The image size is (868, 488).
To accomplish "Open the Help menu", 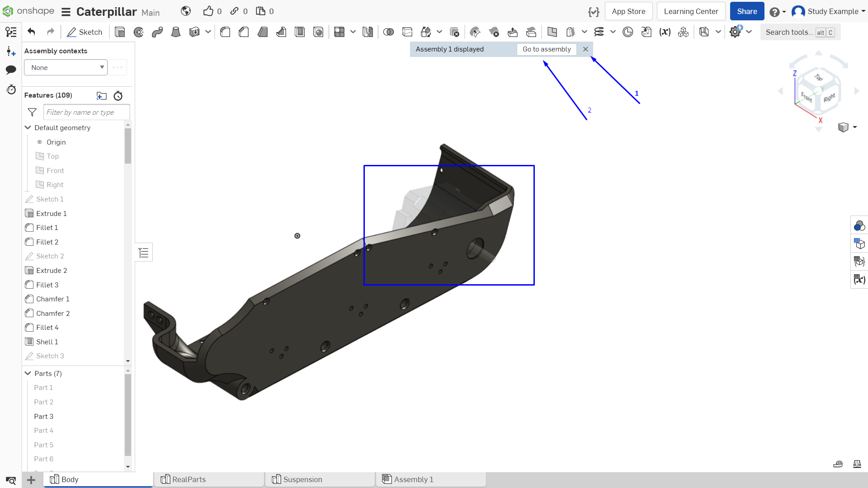I will click(x=777, y=12).
